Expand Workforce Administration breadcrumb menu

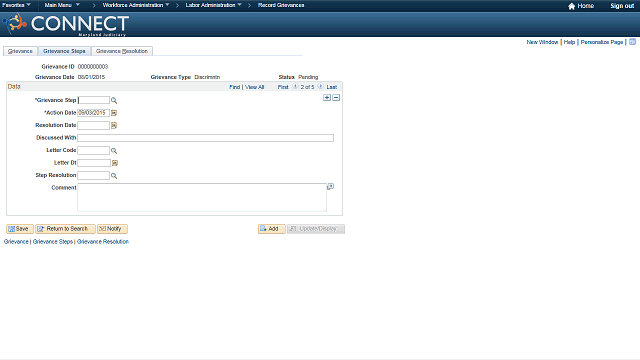pos(136,5)
